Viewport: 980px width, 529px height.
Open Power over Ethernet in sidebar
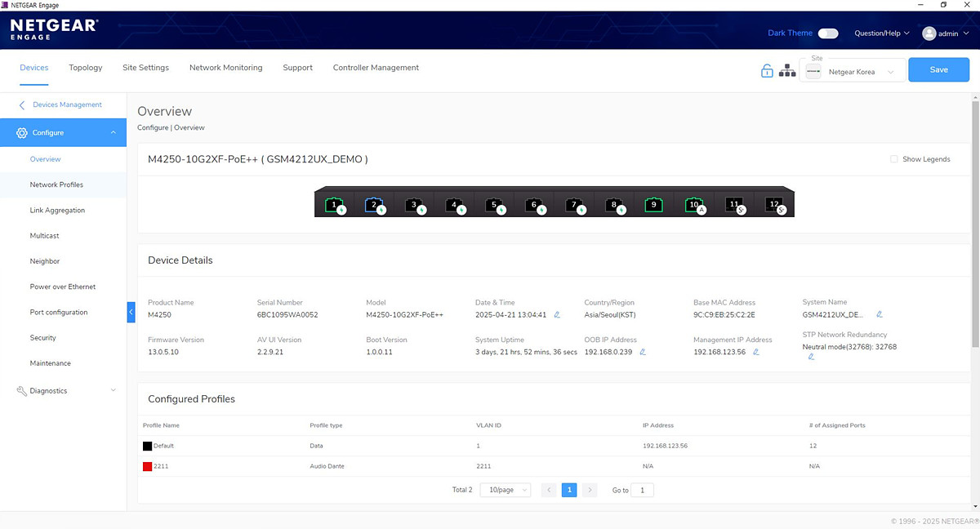(63, 287)
